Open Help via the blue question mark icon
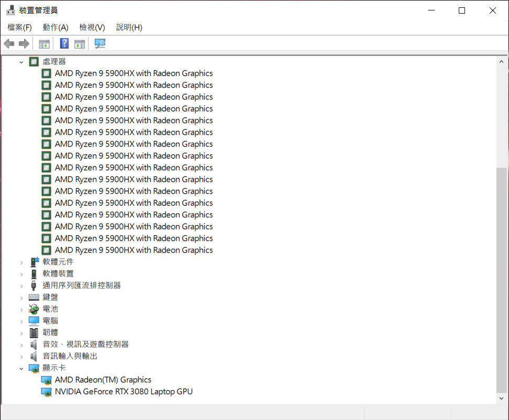Image resolution: width=509 pixels, height=420 pixels. pyautogui.click(x=64, y=43)
